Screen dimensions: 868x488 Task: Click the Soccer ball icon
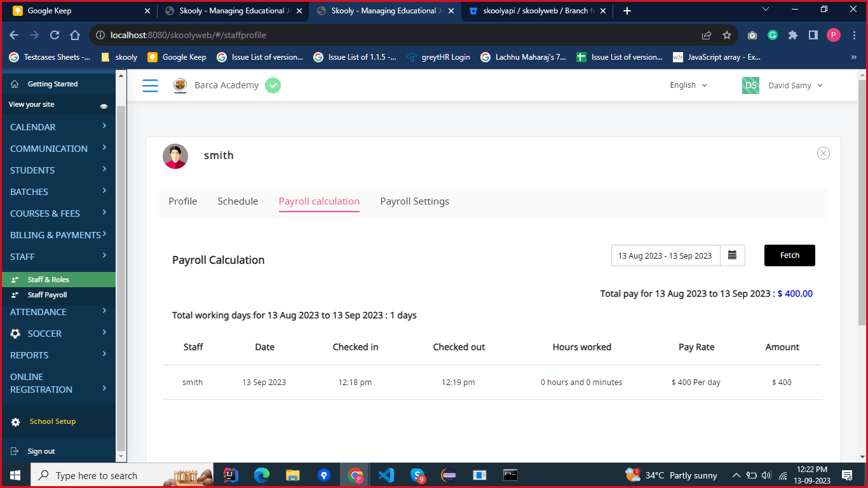pos(16,334)
